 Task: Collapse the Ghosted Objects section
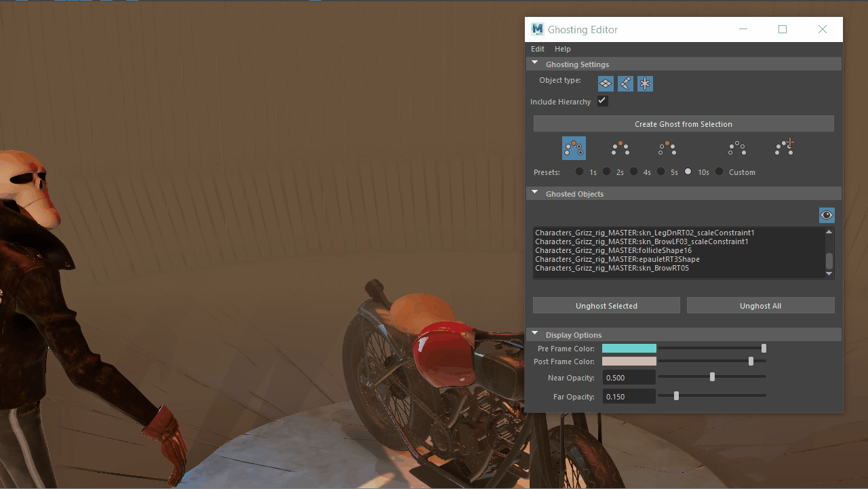[x=535, y=193]
